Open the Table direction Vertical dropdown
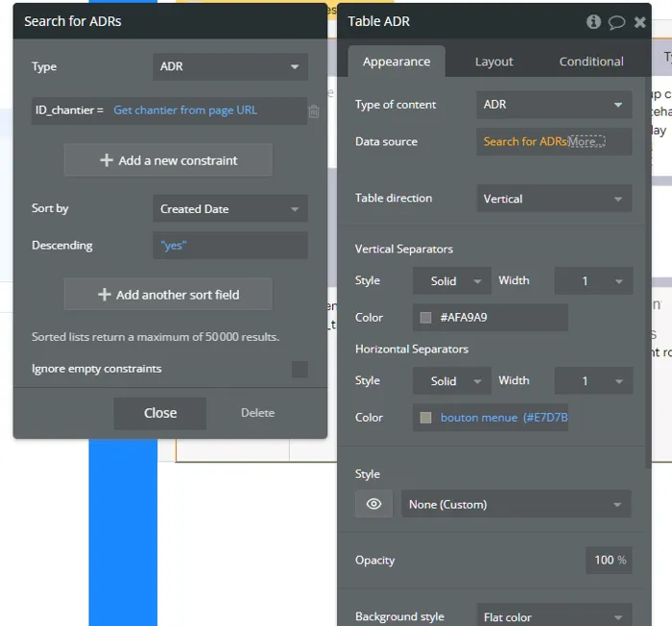 pos(553,199)
